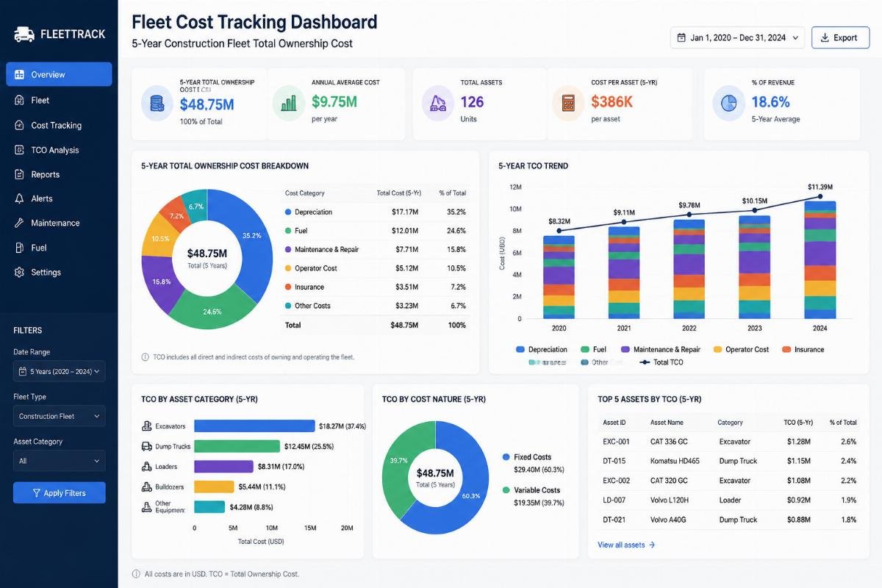Click the Maintenance & Repair row in breakdown table
The height and width of the screenshot is (588, 882).
[x=377, y=249]
